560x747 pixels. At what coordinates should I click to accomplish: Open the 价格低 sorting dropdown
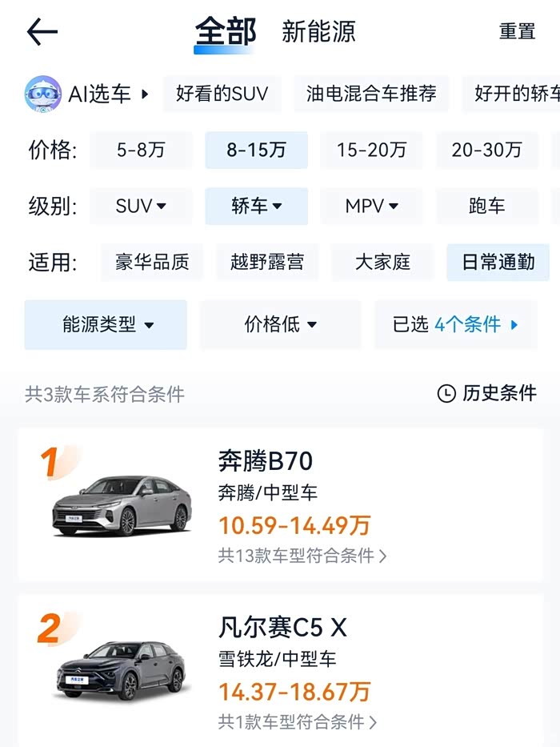click(x=280, y=325)
